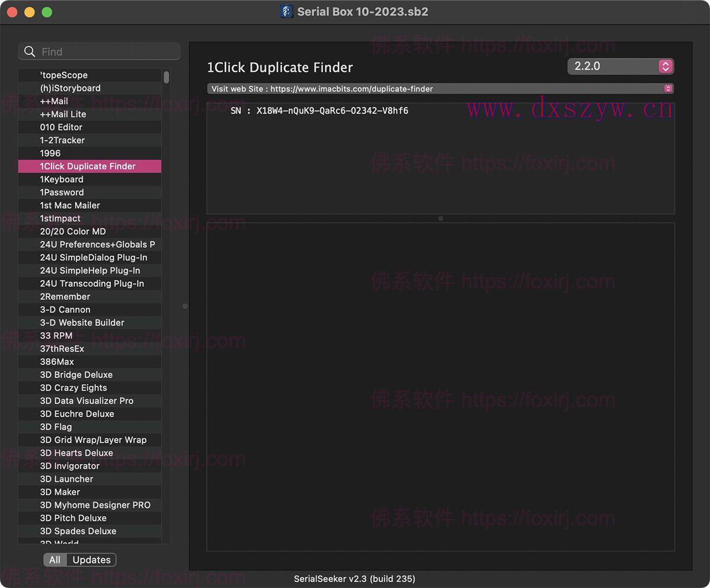Click the SerialSeeker v2.3 build label

pos(354,579)
